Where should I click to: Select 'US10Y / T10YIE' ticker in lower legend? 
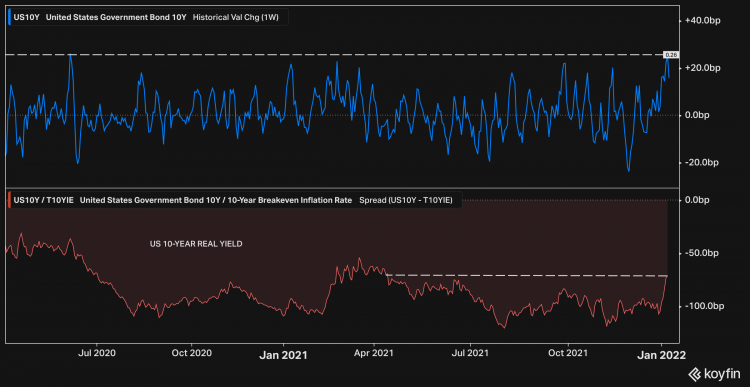44,200
